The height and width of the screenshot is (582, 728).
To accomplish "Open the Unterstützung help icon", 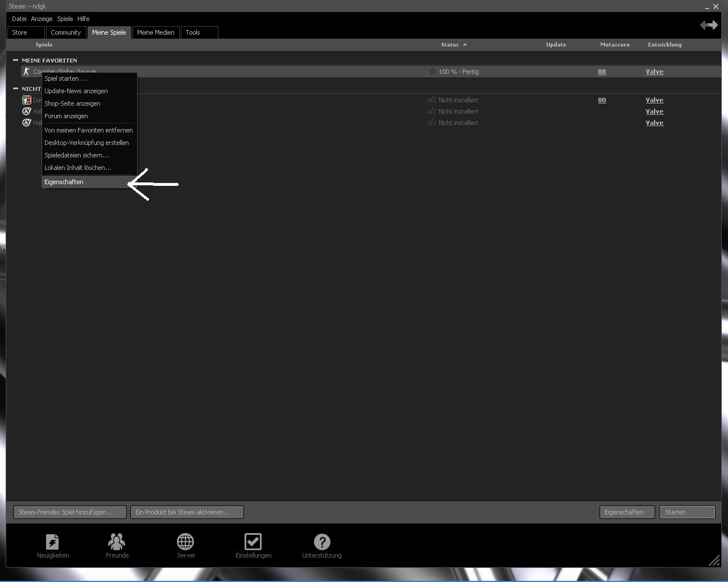I will [321, 542].
